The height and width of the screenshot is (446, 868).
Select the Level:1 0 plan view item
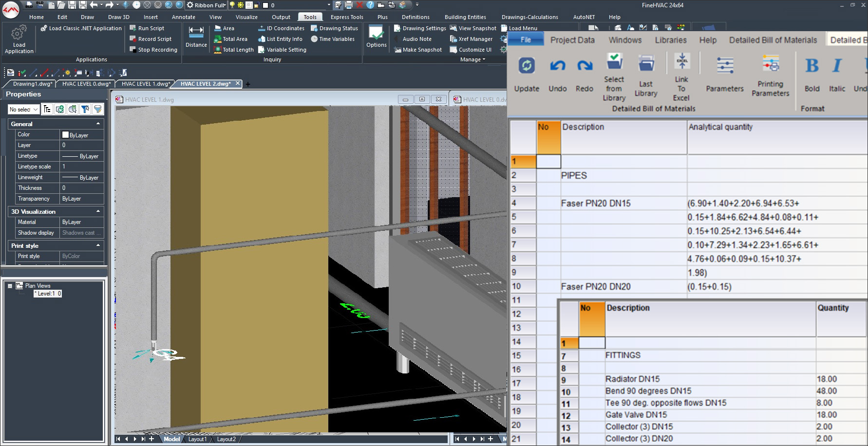tap(48, 294)
